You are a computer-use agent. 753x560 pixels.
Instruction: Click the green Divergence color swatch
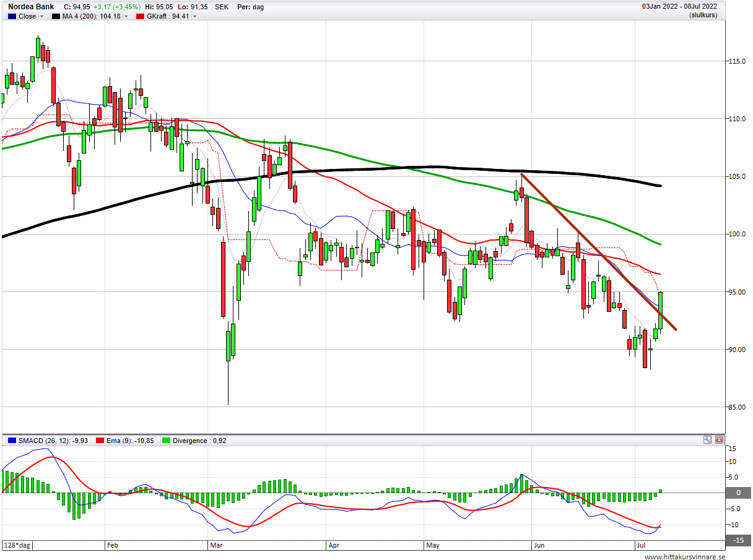pyautogui.click(x=167, y=441)
